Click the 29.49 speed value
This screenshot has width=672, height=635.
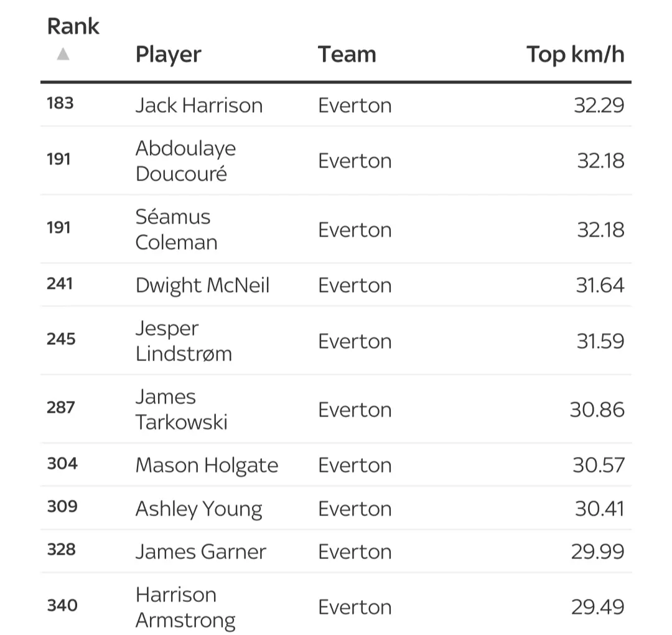point(597,607)
